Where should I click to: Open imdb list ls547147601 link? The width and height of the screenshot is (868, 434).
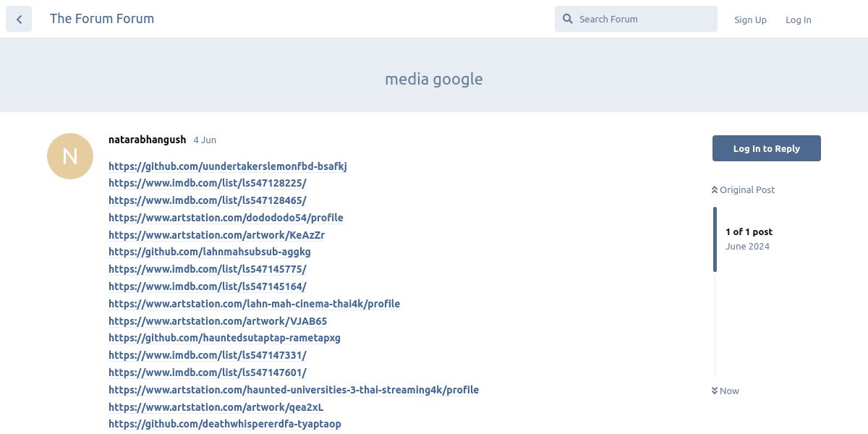[208, 373]
